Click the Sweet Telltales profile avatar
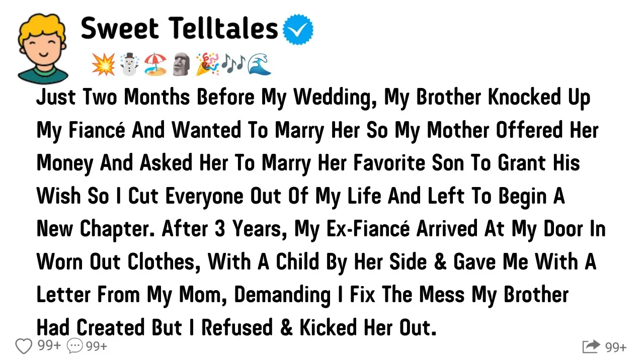This screenshot has height=362, width=644. click(x=43, y=48)
